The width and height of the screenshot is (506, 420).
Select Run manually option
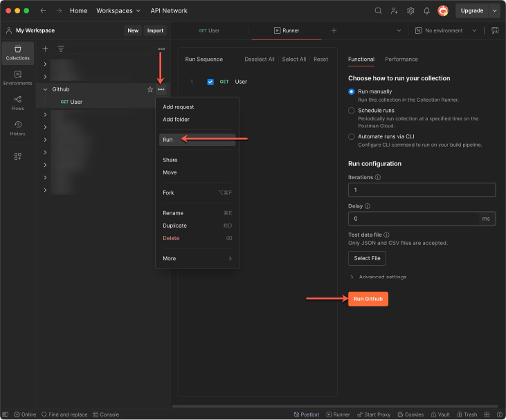352,91
